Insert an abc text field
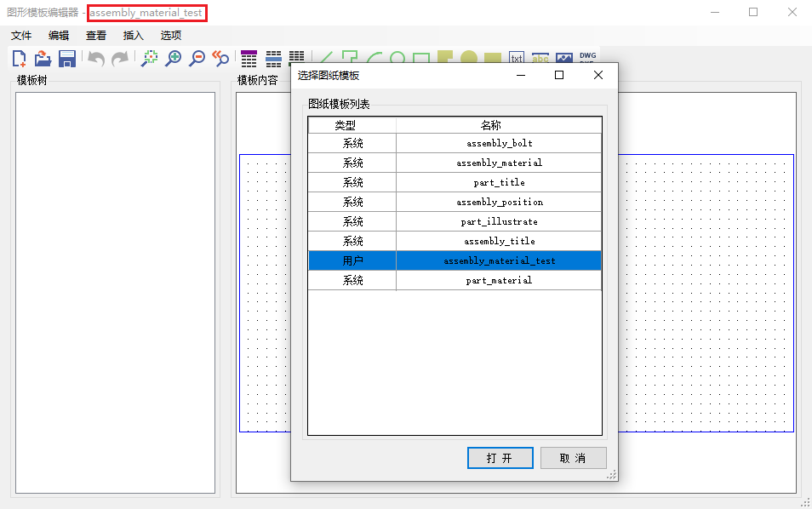The height and width of the screenshot is (509, 812). [540, 56]
